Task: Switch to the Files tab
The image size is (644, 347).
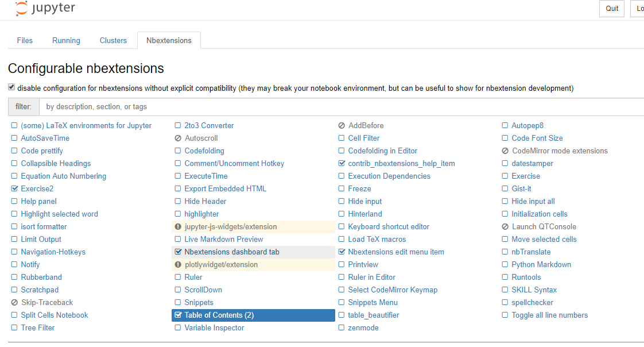Action: [x=25, y=41]
